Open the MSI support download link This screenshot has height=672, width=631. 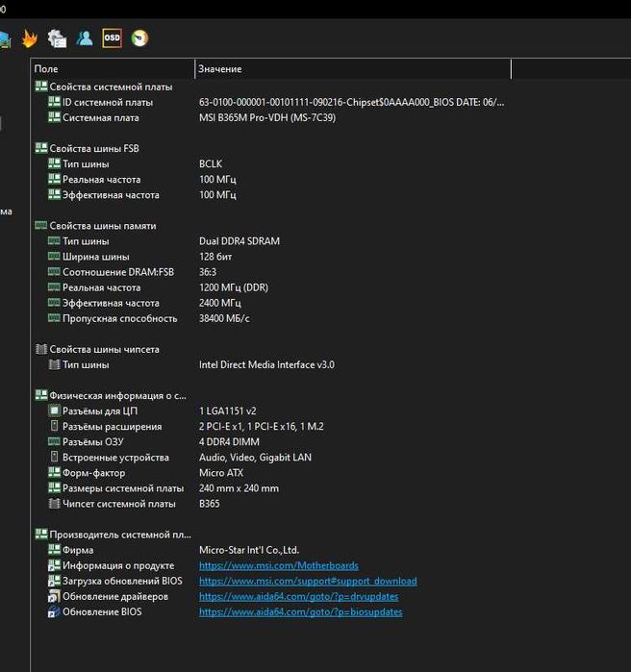(308, 581)
